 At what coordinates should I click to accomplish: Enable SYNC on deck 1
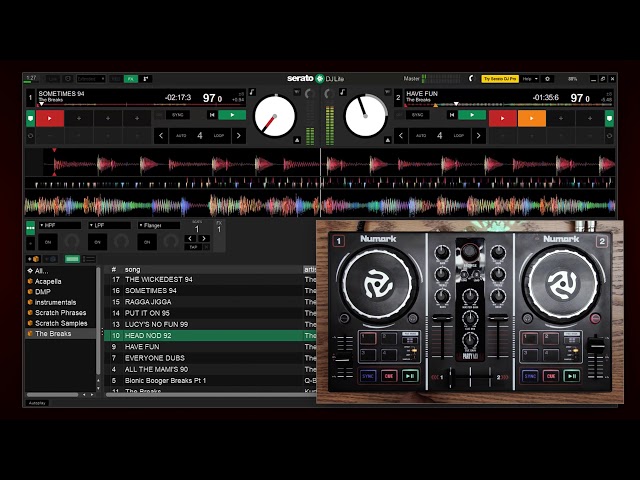point(178,115)
